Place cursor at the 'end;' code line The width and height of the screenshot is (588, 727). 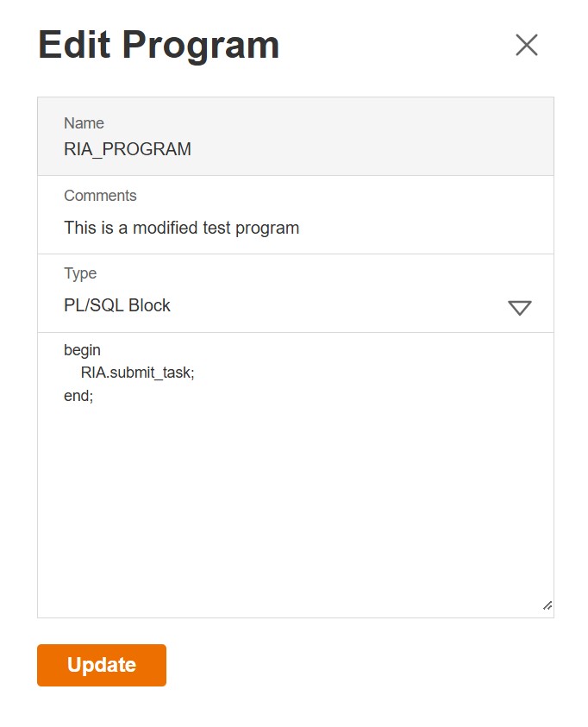pyautogui.click(x=78, y=397)
